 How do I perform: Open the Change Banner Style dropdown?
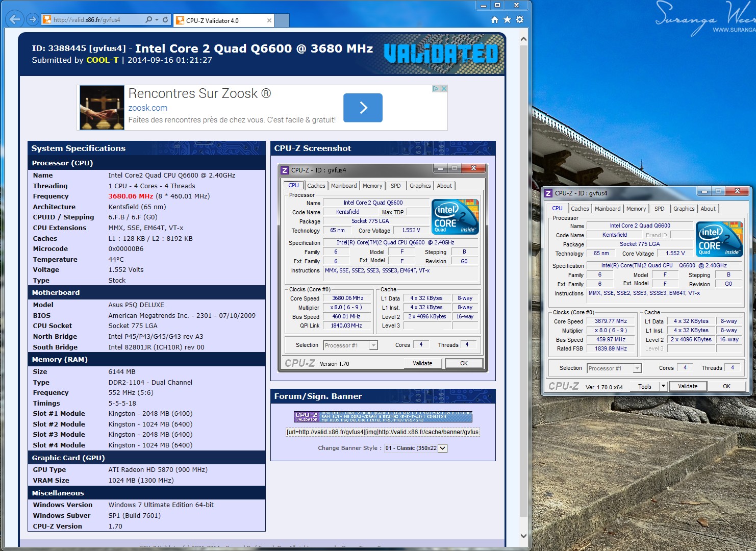pyautogui.click(x=416, y=448)
